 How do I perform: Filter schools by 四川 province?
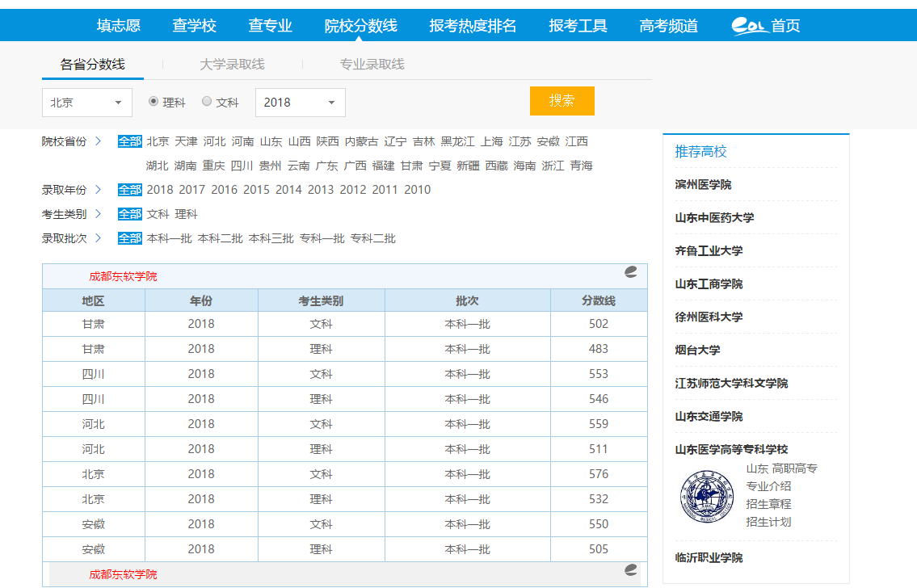pos(242,166)
